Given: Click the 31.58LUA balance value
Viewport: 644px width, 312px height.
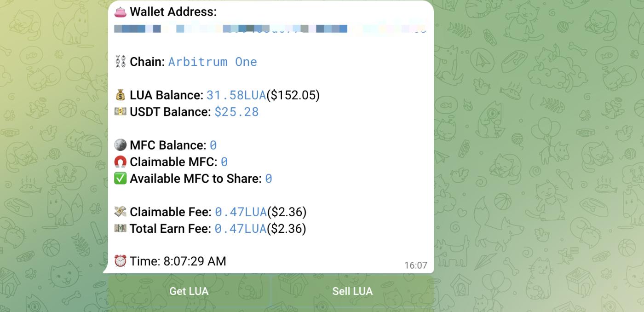Looking at the screenshot, I should coord(236,95).
